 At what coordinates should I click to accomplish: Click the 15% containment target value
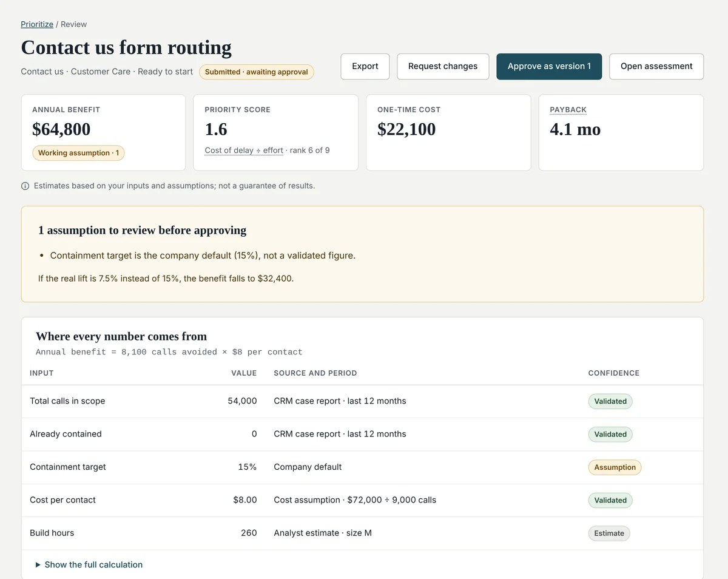click(247, 467)
